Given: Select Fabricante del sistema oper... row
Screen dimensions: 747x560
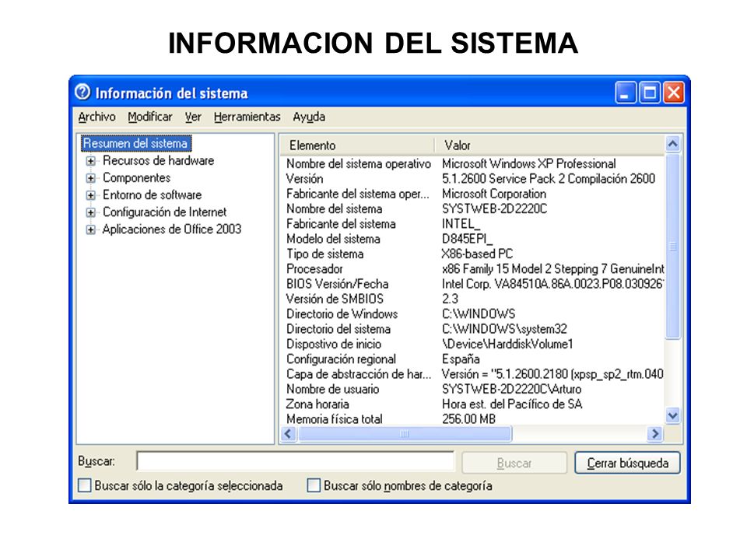Looking at the screenshot, I should [472, 194].
